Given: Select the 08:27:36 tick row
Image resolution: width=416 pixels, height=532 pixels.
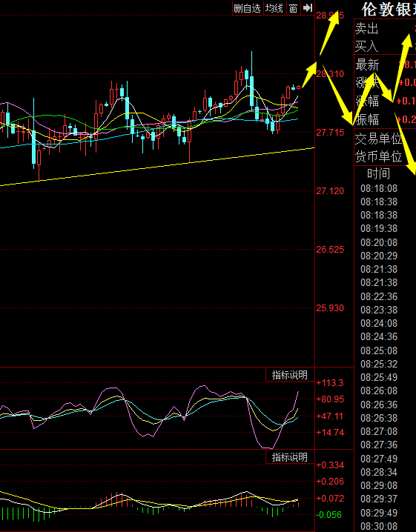Looking at the screenshot, I should click(379, 445).
